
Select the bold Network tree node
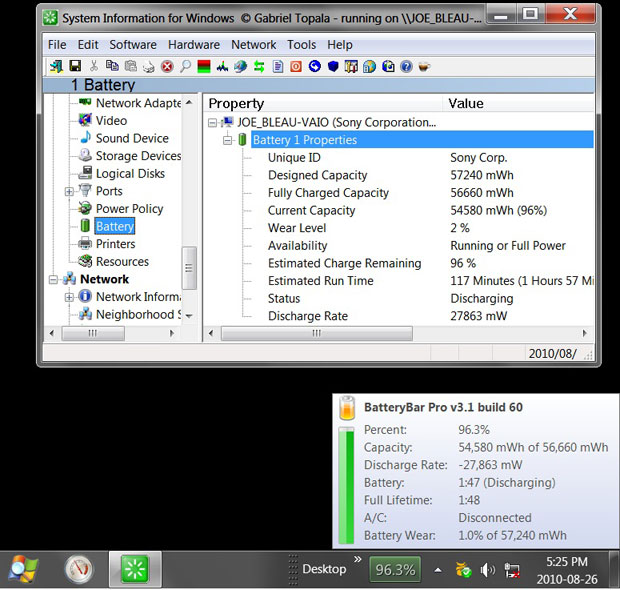104,279
